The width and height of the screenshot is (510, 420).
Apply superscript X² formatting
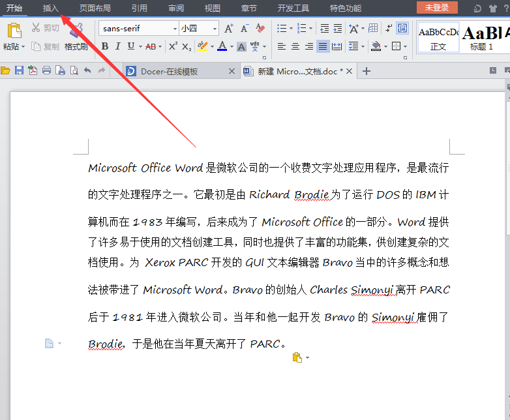click(173, 46)
